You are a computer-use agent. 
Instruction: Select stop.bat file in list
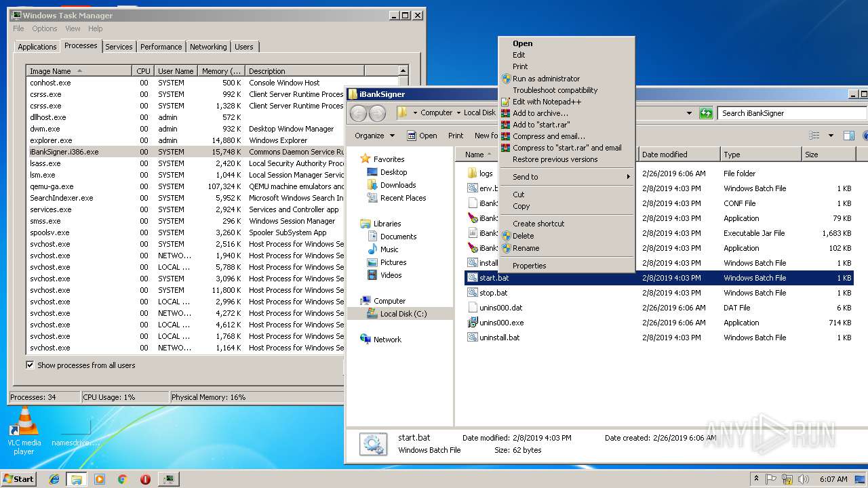coord(494,293)
